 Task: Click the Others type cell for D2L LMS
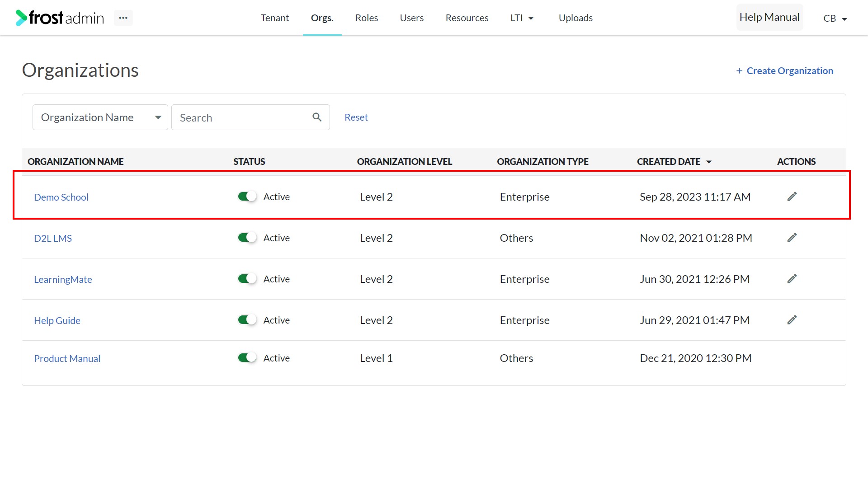pos(516,238)
